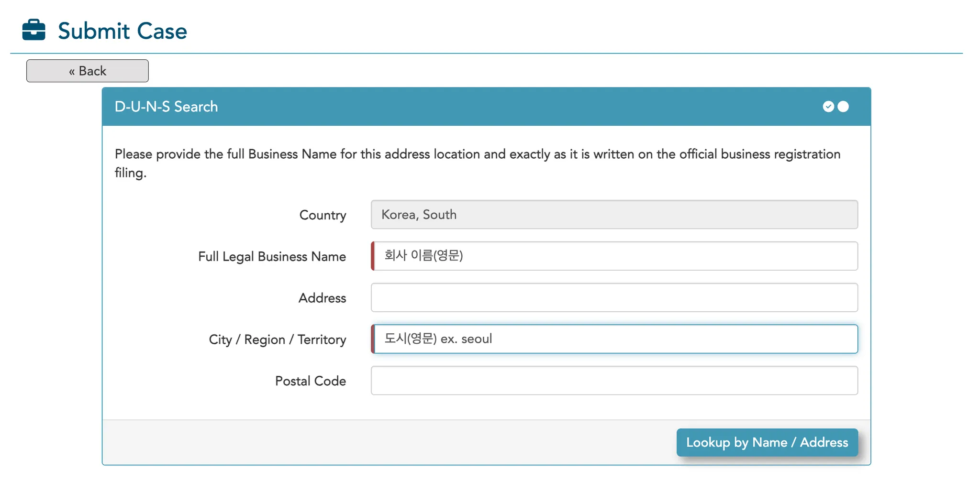Click the Full Legal Business Name label
The image size is (980, 492).
272,257
